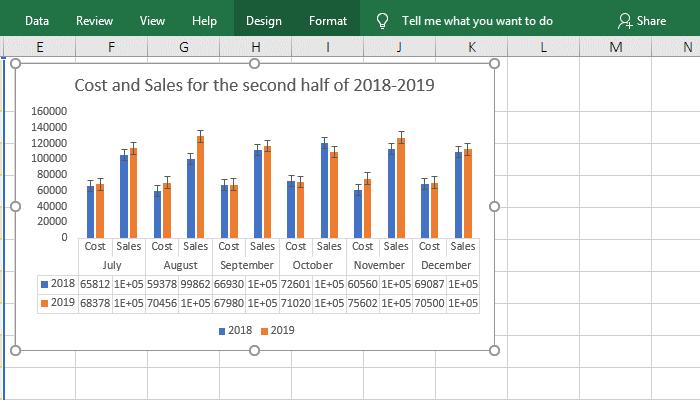Open the Help tab
Viewport: 700px width, 400px height.
204,20
